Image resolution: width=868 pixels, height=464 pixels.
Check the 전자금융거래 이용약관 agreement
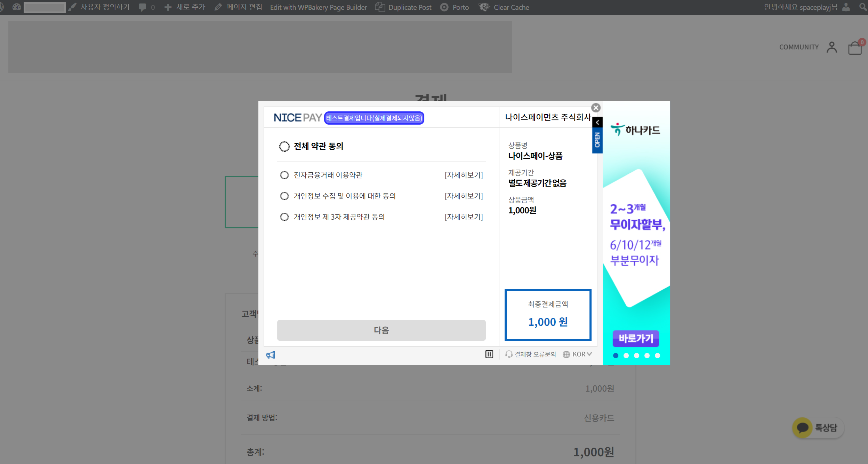[x=284, y=175]
